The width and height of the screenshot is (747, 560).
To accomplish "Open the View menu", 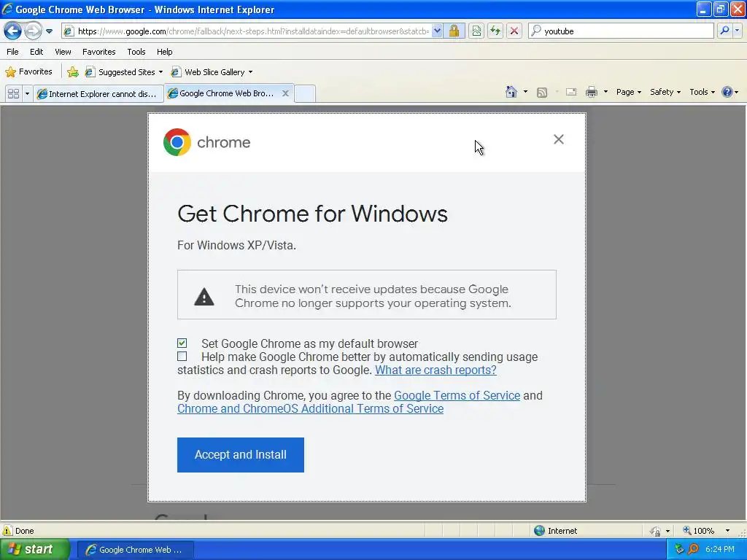I will pyautogui.click(x=63, y=52).
